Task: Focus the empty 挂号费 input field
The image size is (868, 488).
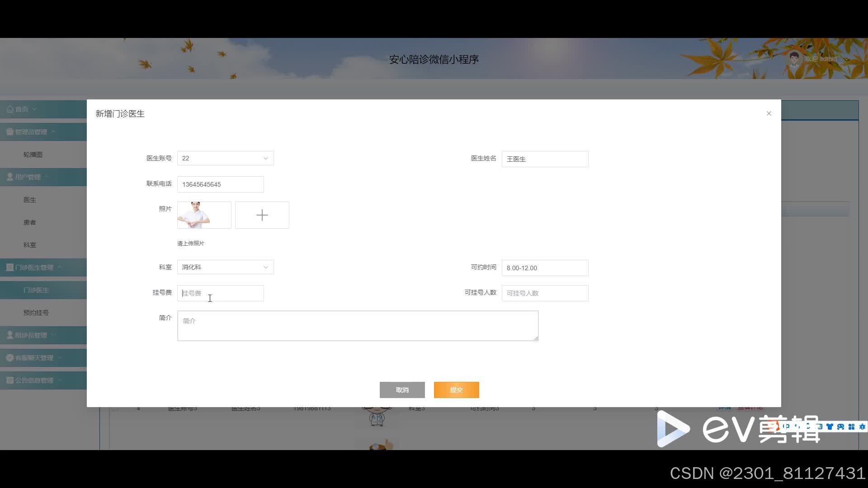Action: coord(221,293)
